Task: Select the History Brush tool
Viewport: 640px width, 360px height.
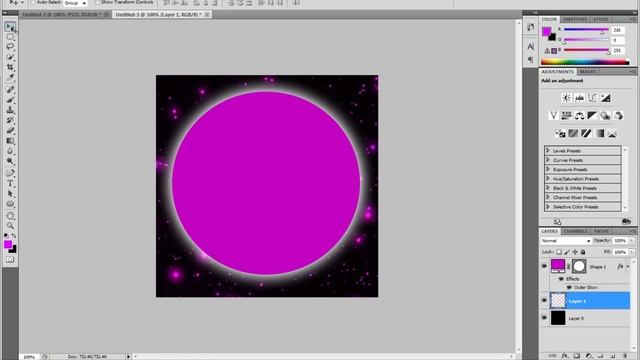Action: [x=10, y=120]
